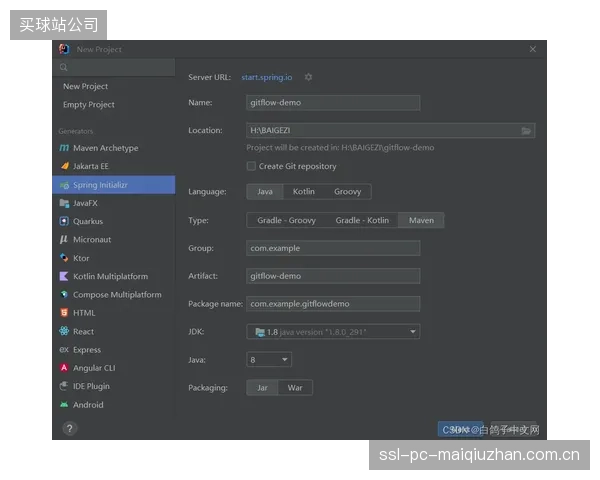The image size is (600, 480).
Task: Select New Project in sidebar
Action: coord(85,87)
